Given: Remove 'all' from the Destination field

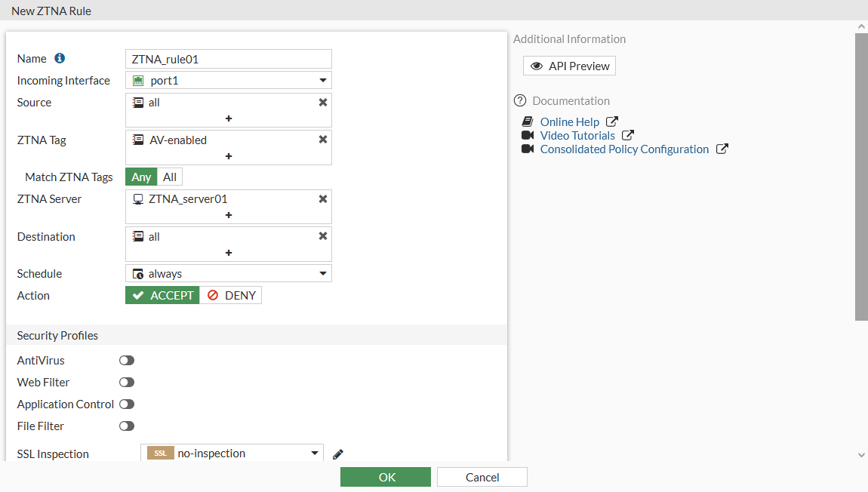Looking at the screenshot, I should 323,236.
